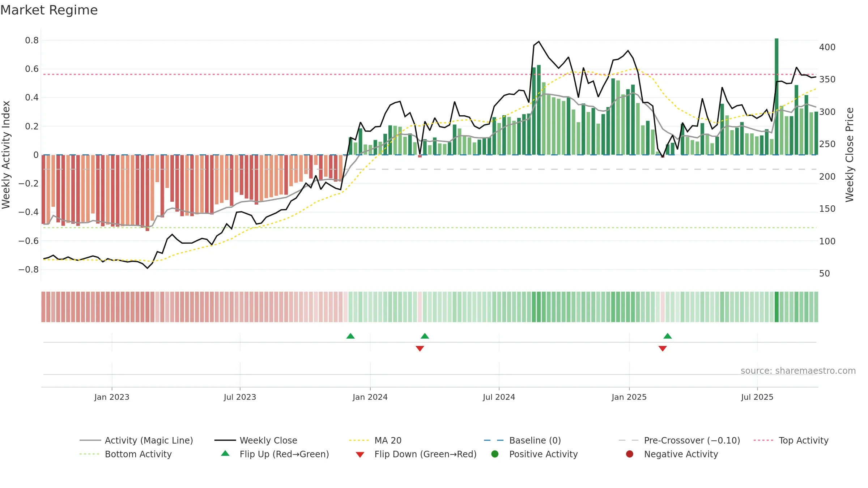
Task: Toggle the Pre-Crossover (−0.10) legend entry
Action: coord(679,440)
